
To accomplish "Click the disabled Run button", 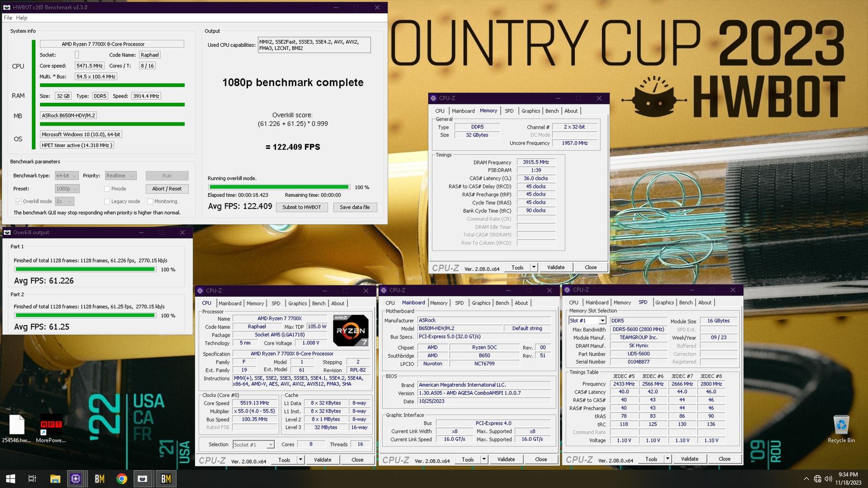I will [x=167, y=176].
